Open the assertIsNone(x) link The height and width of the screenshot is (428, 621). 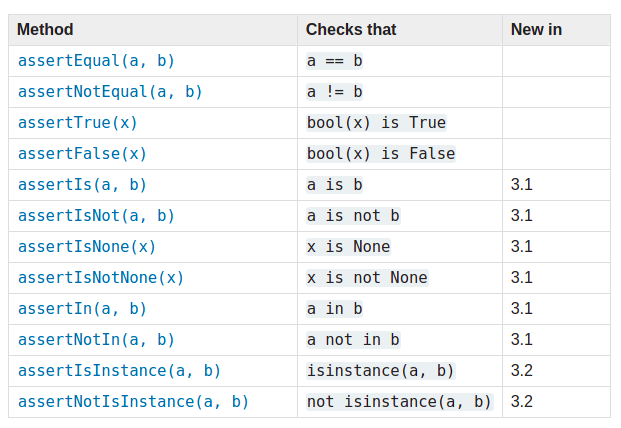tap(87, 247)
